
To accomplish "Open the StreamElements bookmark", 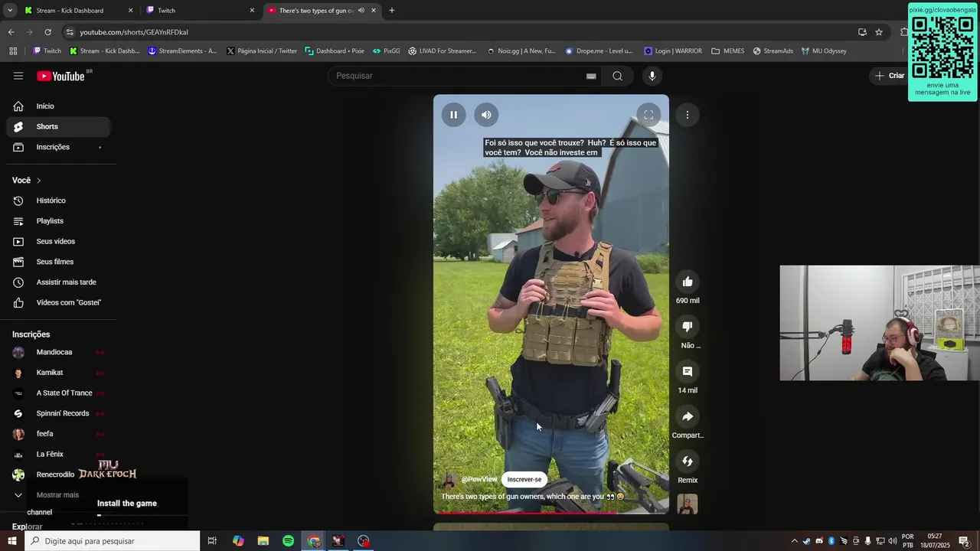I will [x=182, y=51].
